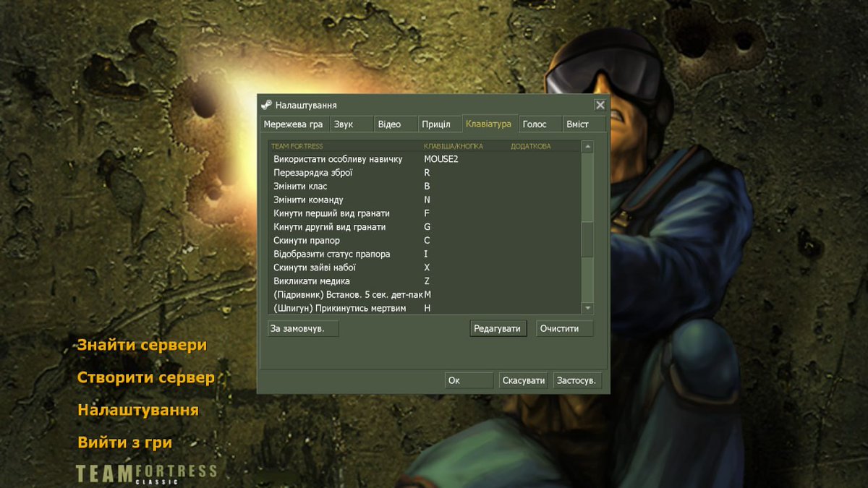Select Кинути перший вид гранати row
This screenshot has height=488, width=868.
click(x=425, y=213)
